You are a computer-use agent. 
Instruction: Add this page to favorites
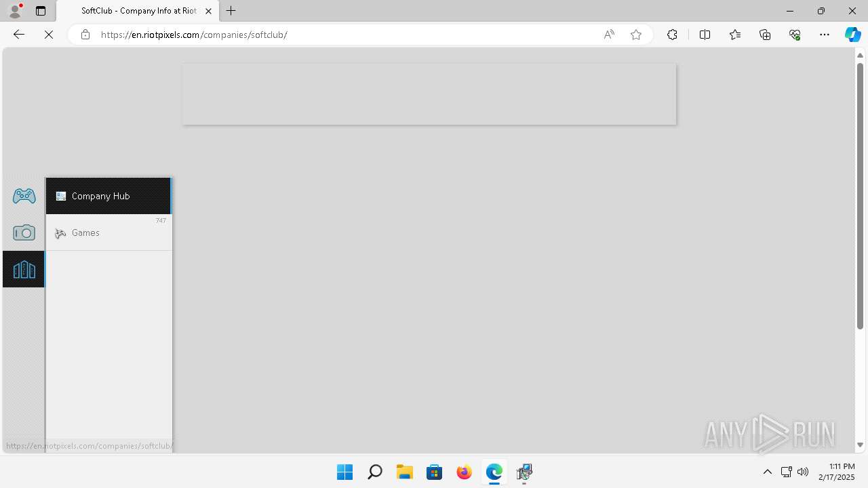coord(636,35)
